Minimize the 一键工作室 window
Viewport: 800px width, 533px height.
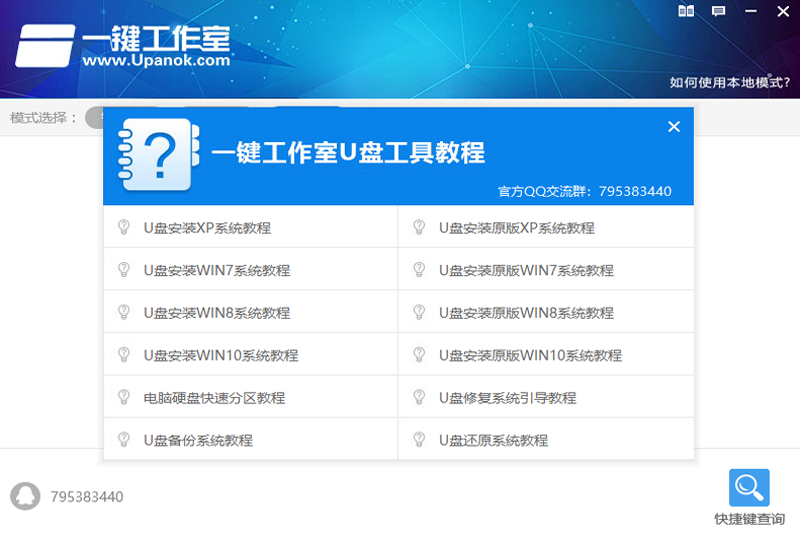tap(750, 11)
